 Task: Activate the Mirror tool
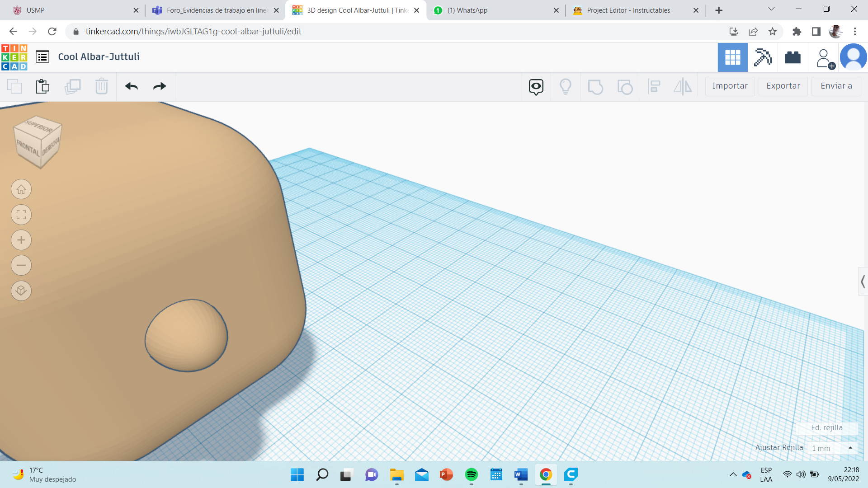(683, 86)
